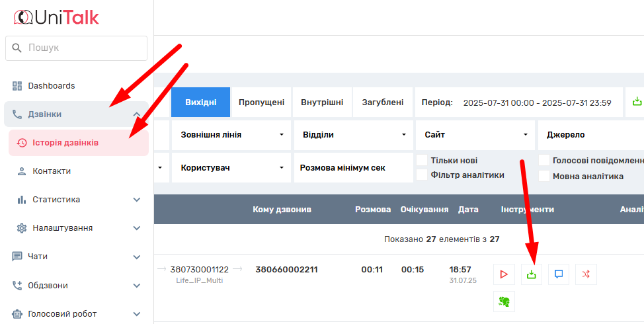This screenshot has height=324, width=644.
Task: Click the green chat bubbles icon
Action: tap(504, 301)
